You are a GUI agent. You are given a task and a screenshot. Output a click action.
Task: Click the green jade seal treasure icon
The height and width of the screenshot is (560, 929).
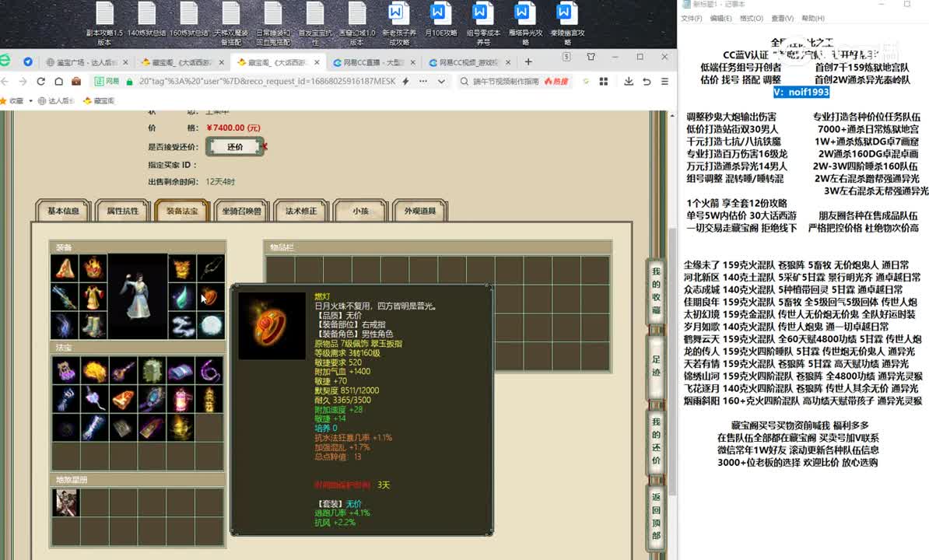(152, 370)
